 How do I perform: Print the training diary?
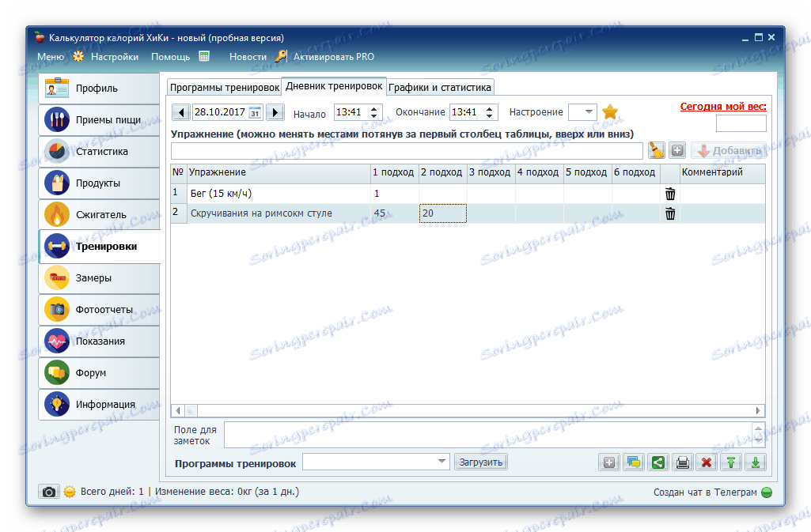(682, 462)
